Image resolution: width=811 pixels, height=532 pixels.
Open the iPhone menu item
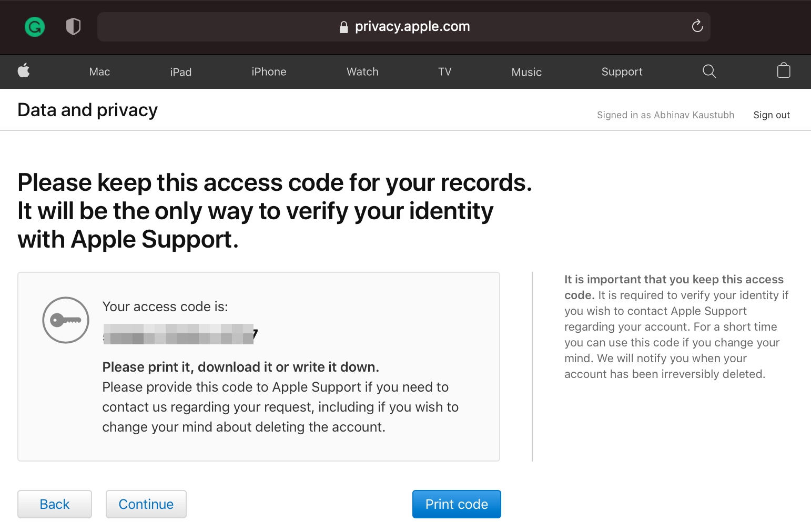(x=269, y=71)
